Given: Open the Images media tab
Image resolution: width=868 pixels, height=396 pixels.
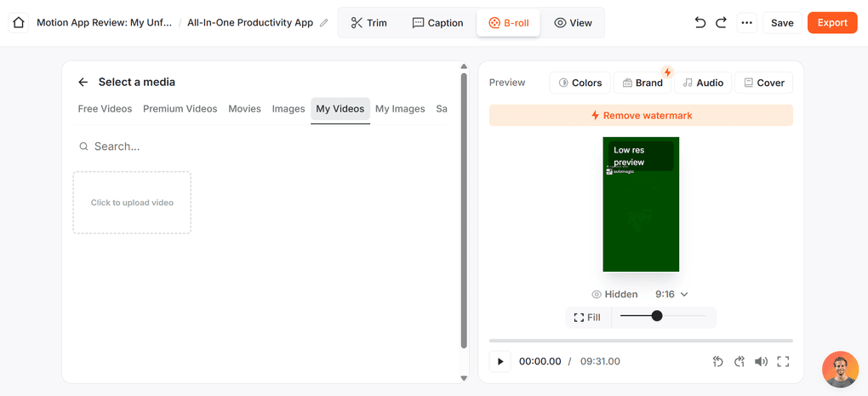Looking at the screenshot, I should 288,108.
